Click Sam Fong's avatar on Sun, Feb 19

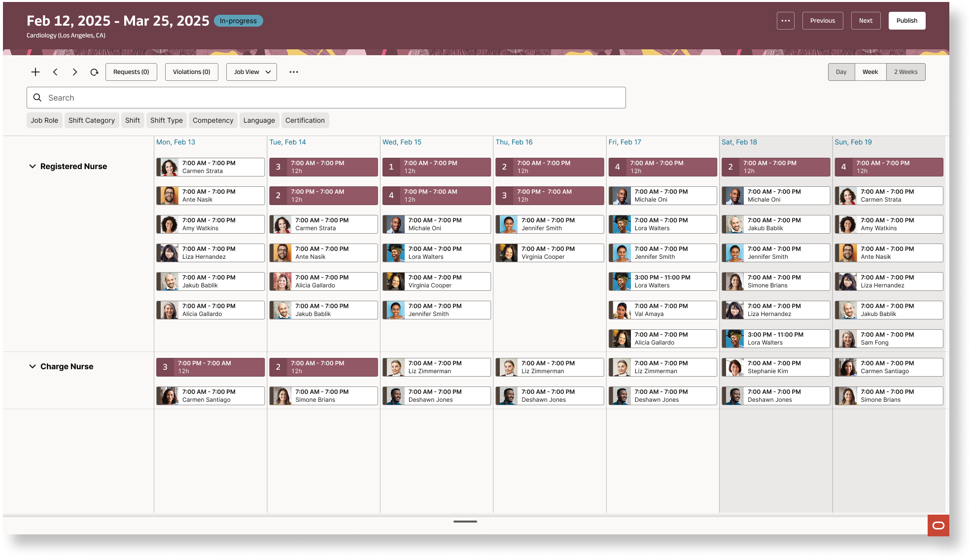(x=847, y=339)
